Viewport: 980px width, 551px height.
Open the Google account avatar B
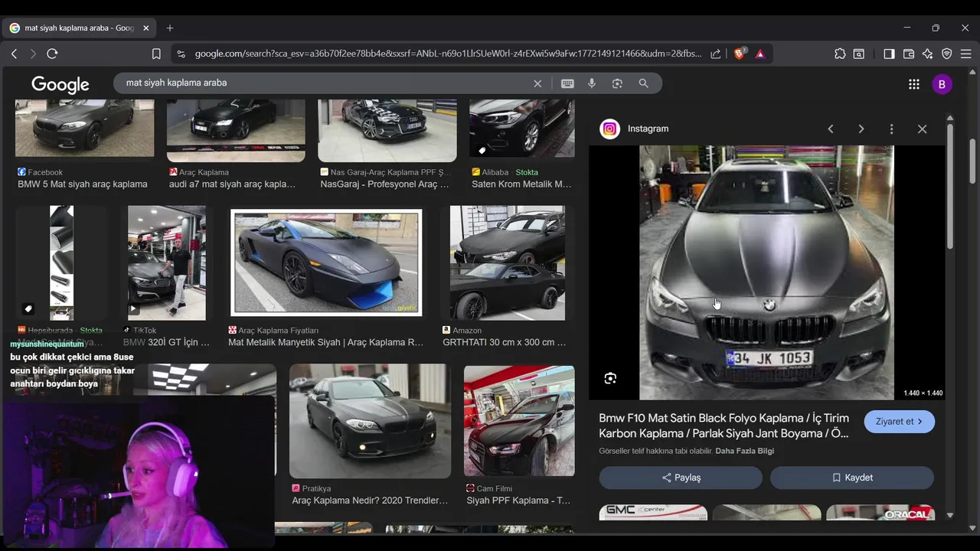point(942,84)
